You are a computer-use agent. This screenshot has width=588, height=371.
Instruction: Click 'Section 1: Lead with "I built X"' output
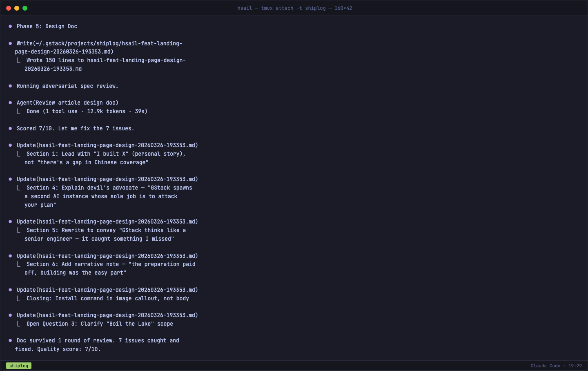[x=106, y=154]
